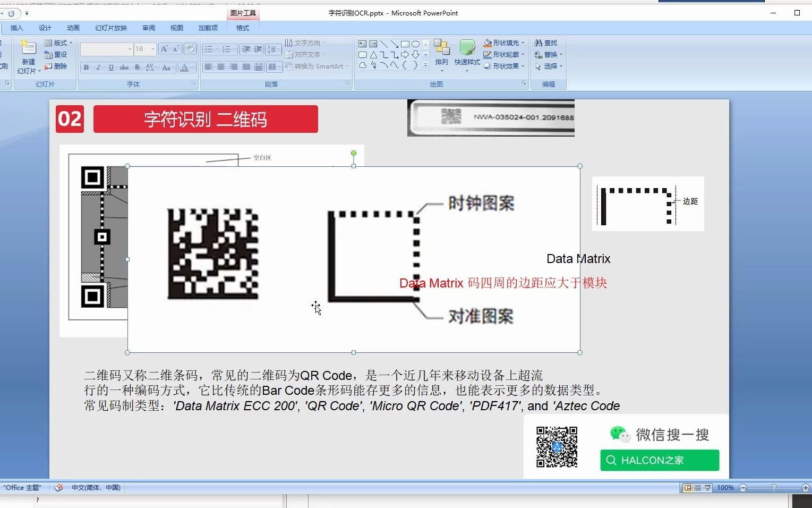Image resolution: width=812 pixels, height=508 pixels.
Task: Switch to the 插入 ribbon tab
Action: pyautogui.click(x=17, y=28)
